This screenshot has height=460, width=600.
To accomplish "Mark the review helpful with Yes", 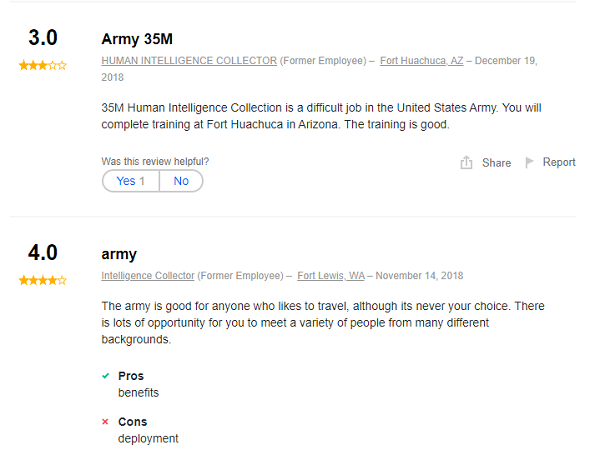I will (131, 181).
